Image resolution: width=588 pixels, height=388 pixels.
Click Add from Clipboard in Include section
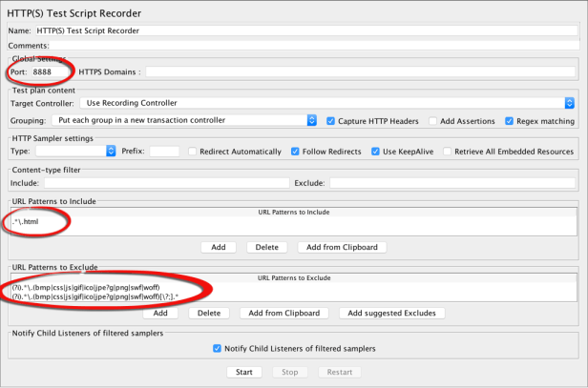[x=341, y=247]
